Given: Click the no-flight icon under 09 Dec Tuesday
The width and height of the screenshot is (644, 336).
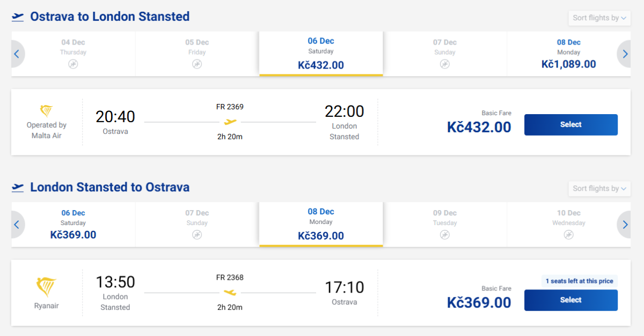Looking at the screenshot, I should [445, 235].
